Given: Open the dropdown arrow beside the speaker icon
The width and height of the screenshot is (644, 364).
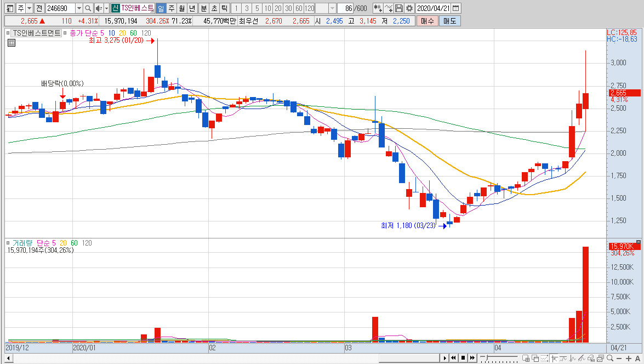Looking at the screenshot, I should pos(106,8).
